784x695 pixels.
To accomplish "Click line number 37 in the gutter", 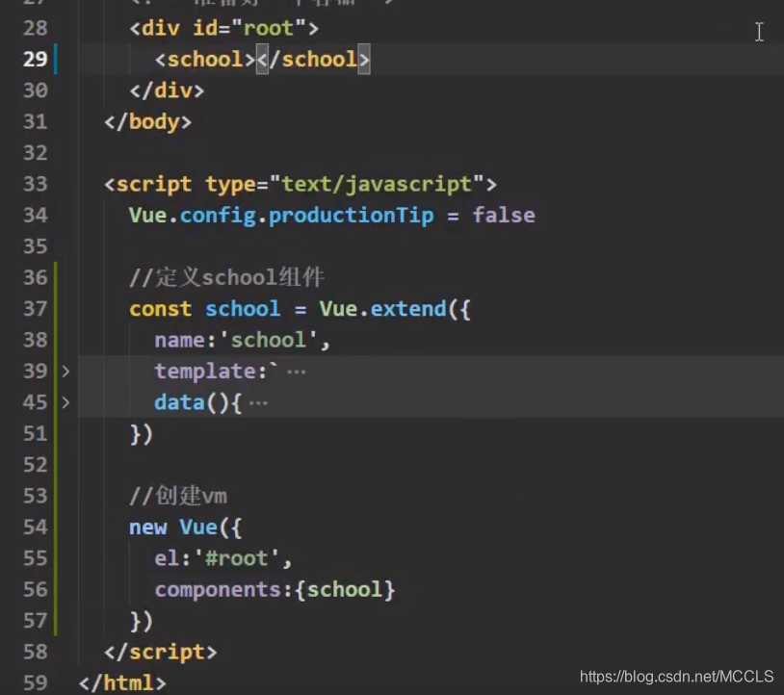I will (35, 309).
